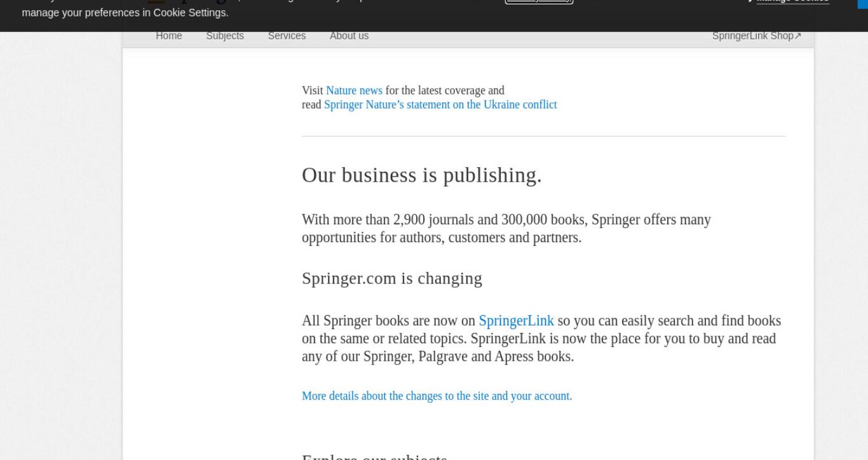Image resolution: width=868 pixels, height=460 pixels.
Task: Open the Services menu
Action: [287, 36]
